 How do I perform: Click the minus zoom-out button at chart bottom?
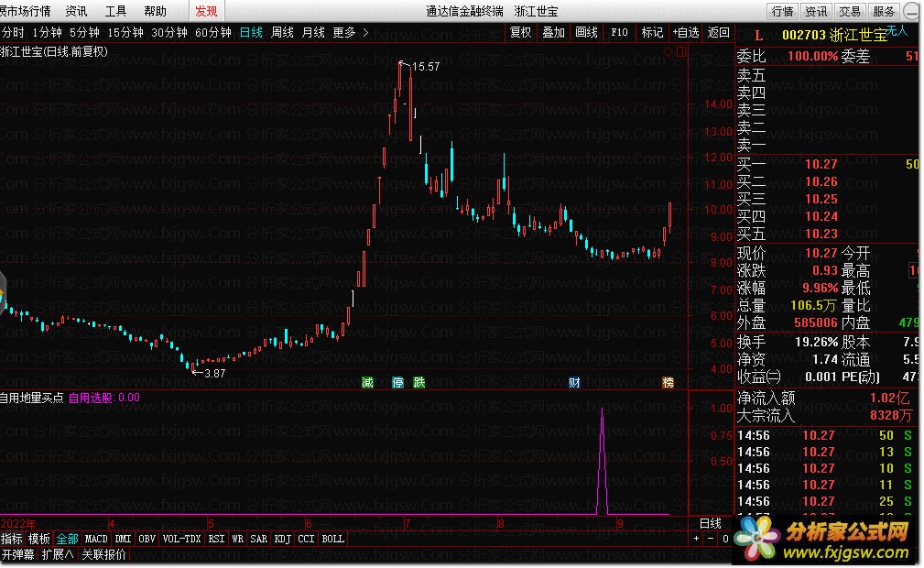click(711, 539)
